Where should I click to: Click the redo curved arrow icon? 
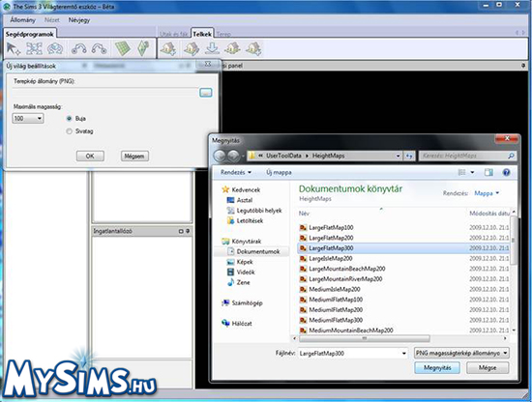point(100,49)
